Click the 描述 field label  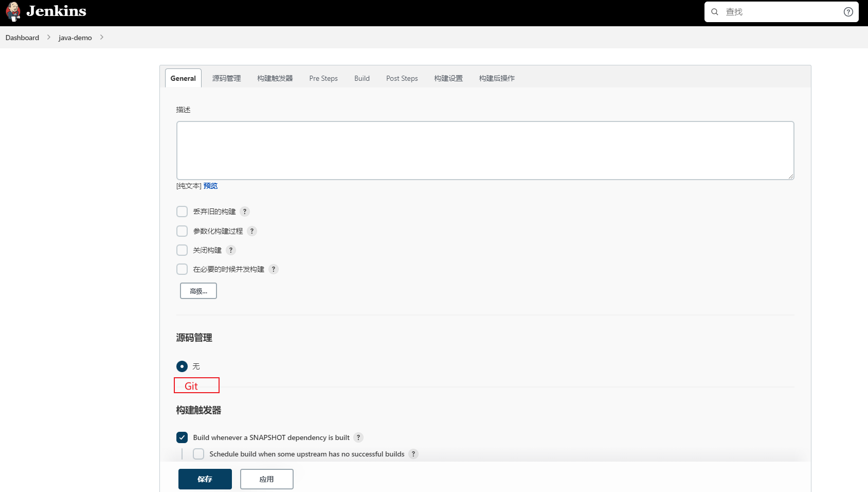[183, 110]
